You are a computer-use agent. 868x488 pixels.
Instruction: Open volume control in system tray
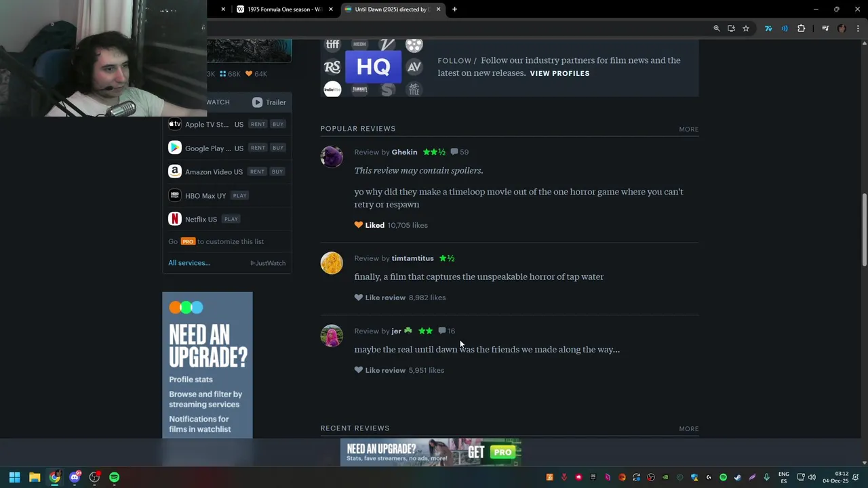pos(812,477)
